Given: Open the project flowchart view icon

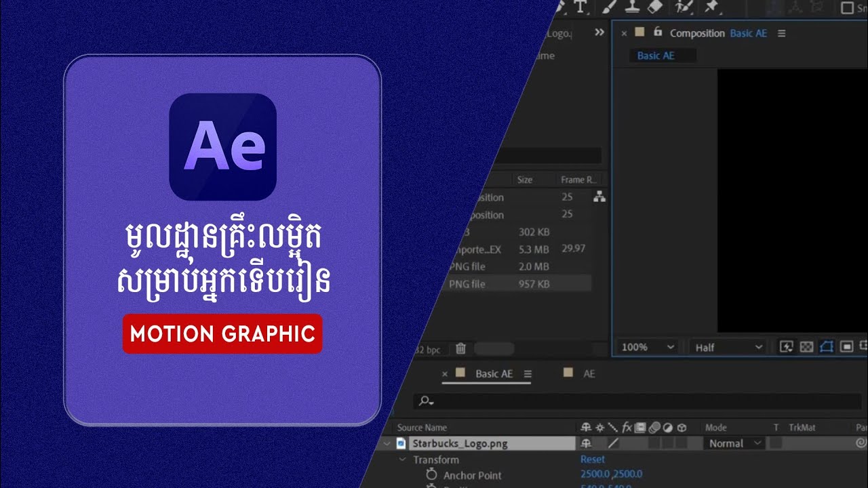Looking at the screenshot, I should coord(599,197).
